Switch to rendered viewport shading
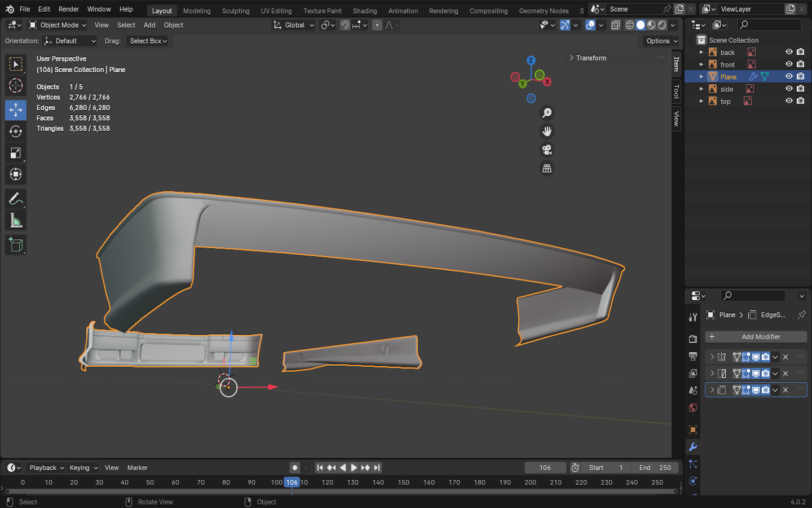This screenshot has height=508, width=812. pyautogui.click(x=662, y=25)
